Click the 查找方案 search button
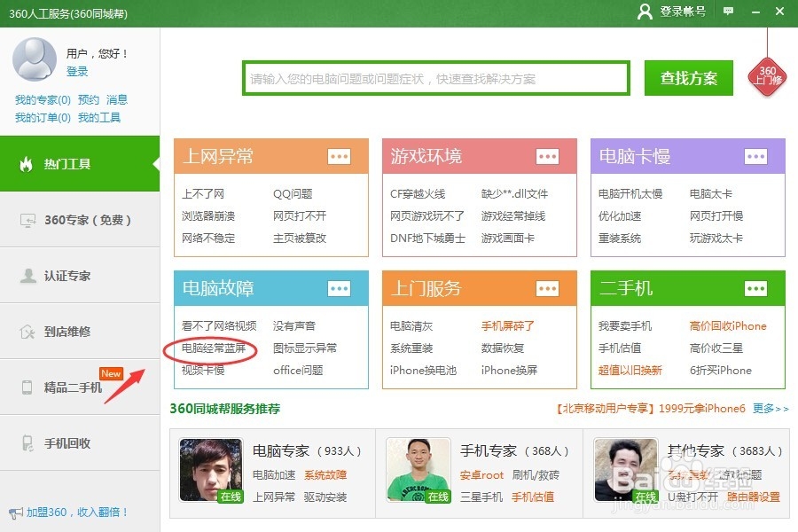798x532 pixels. (x=691, y=78)
